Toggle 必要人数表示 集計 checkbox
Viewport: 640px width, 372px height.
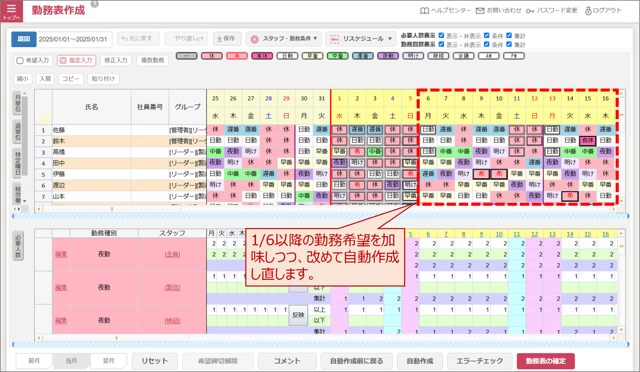(x=509, y=36)
